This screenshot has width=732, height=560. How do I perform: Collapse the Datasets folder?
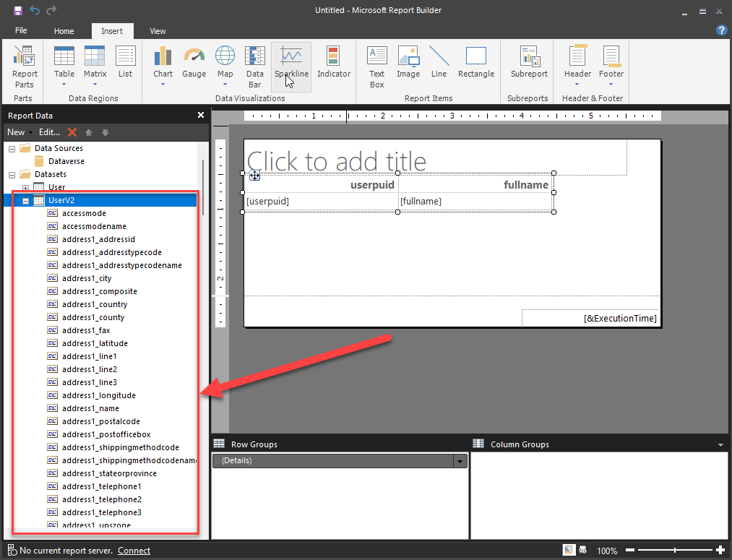(x=12, y=176)
